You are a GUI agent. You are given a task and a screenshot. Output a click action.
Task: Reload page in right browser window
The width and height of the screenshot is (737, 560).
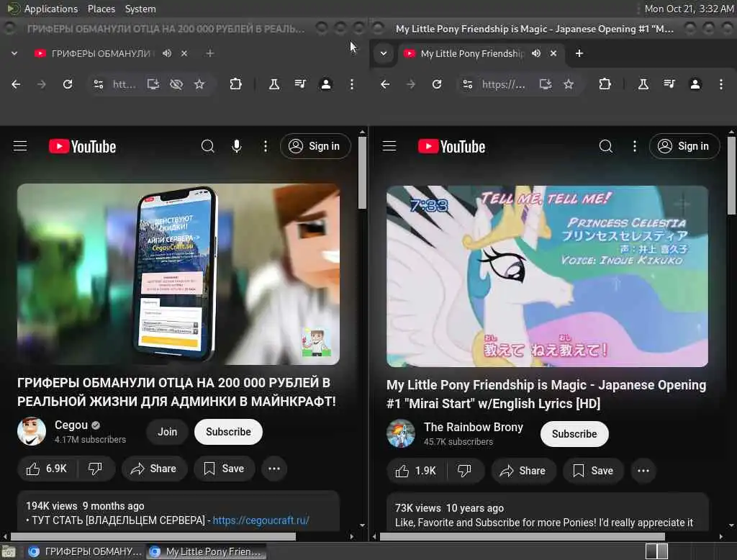(x=437, y=84)
